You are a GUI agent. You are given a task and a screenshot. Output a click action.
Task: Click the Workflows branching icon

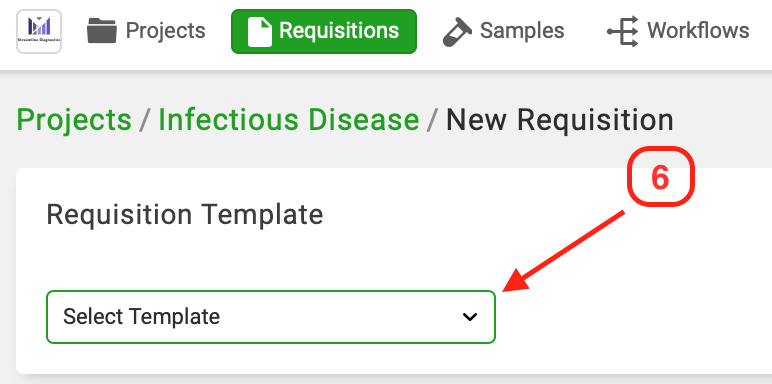point(623,32)
